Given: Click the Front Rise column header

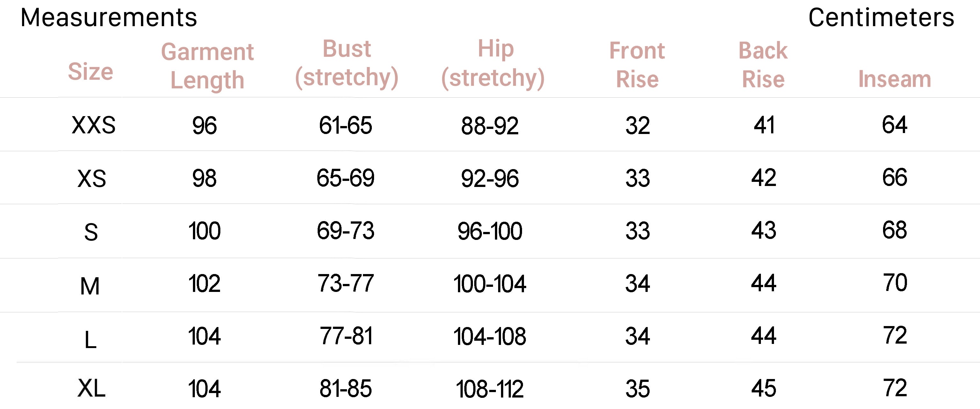Looking at the screenshot, I should pos(637,65).
